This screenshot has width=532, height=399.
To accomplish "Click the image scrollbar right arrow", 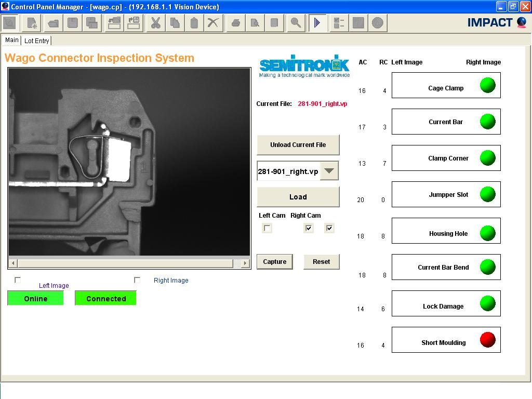I will (x=245, y=263).
